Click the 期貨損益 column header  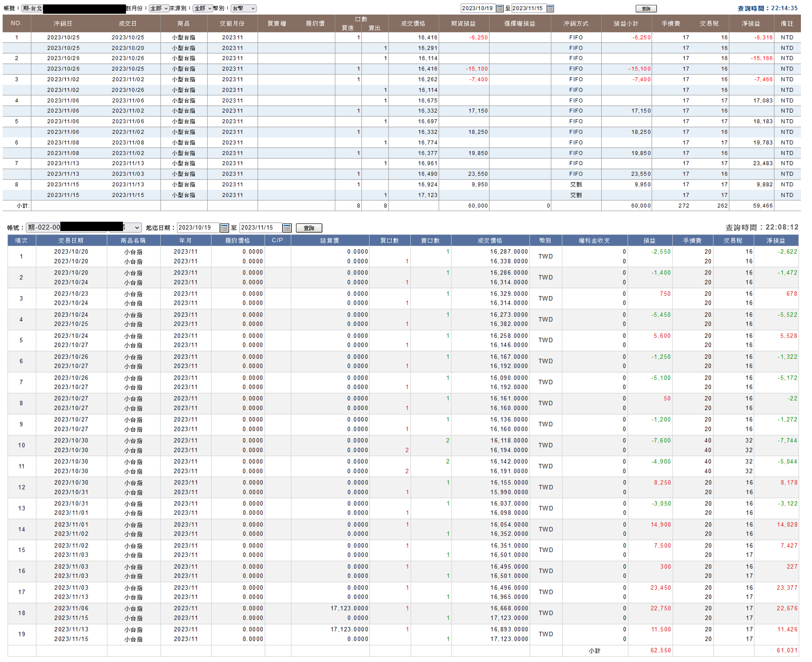(463, 24)
